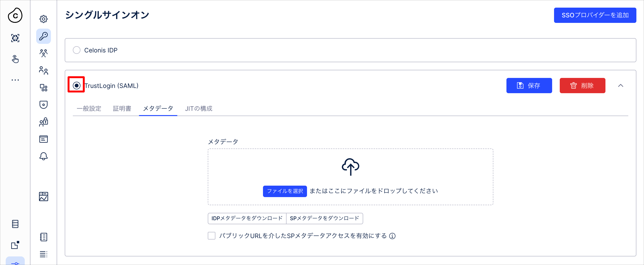Image resolution: width=644 pixels, height=265 pixels.
Task: Click the メタデータ label above the upload box
Action: pyautogui.click(x=223, y=142)
